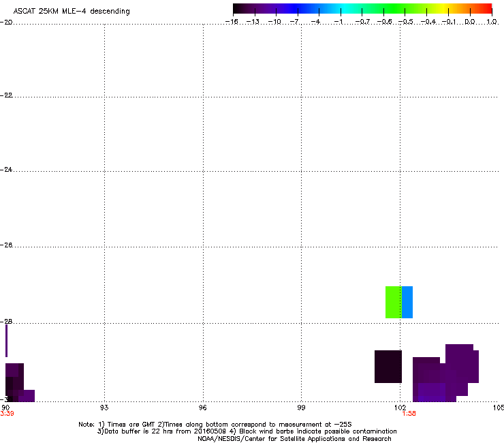Click the longitude label 93
Screen dimensions: 504x443
point(104,408)
